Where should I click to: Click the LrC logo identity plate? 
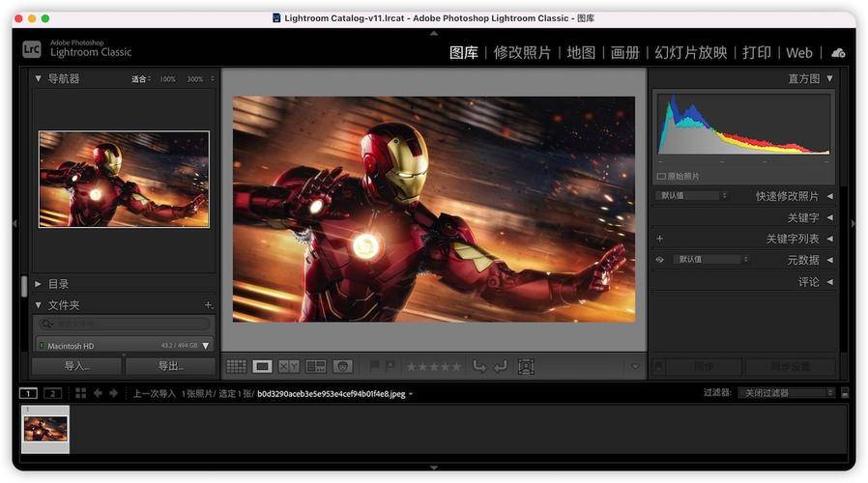tap(32, 49)
